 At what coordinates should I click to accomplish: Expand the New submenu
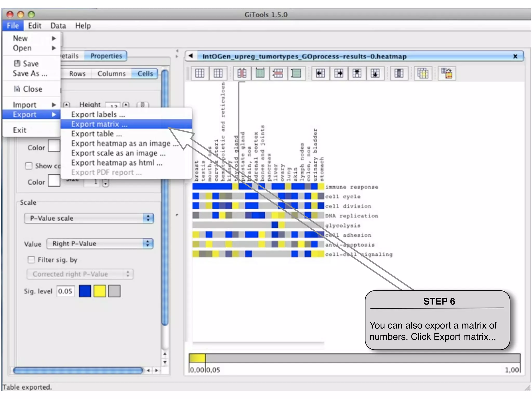31,38
